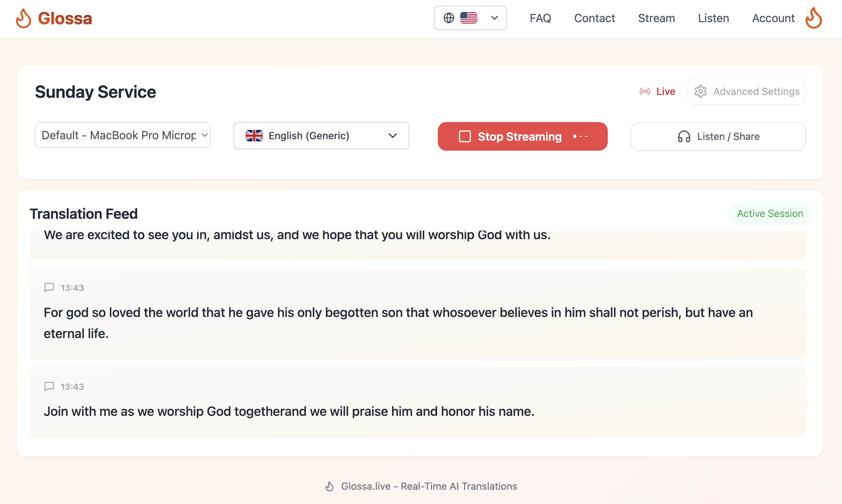The image size is (842, 504).
Task: Click the Glossa.live footer link text
Action: (x=429, y=486)
